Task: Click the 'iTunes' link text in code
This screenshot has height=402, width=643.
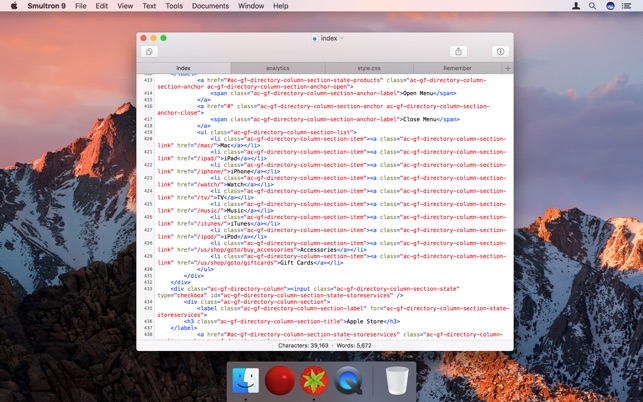Action: pos(241,224)
